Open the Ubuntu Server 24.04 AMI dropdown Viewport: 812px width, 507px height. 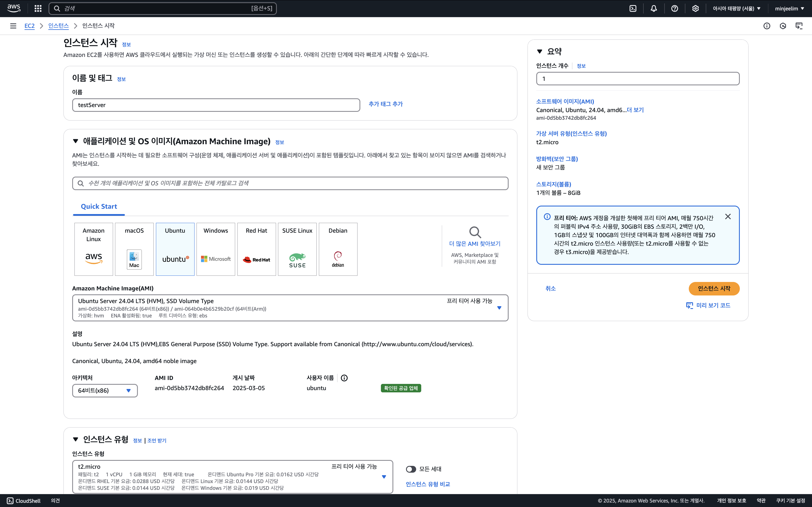point(290,308)
